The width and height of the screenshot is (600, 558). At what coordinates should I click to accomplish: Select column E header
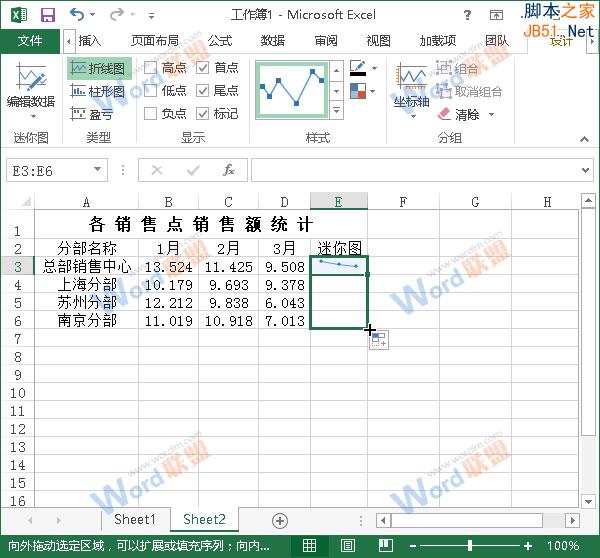coord(339,201)
